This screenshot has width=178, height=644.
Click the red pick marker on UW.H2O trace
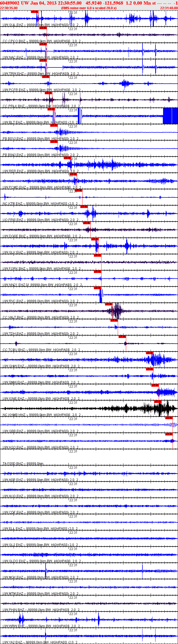(x=169, y=434)
